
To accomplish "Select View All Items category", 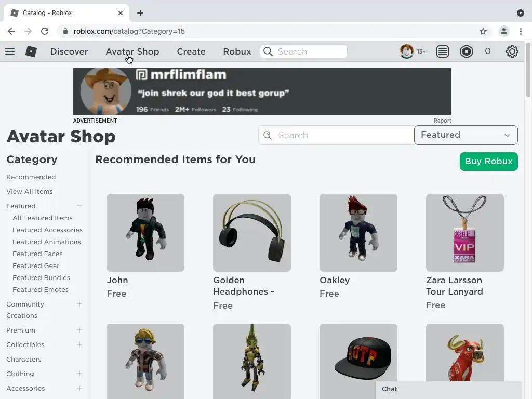I will tap(30, 192).
